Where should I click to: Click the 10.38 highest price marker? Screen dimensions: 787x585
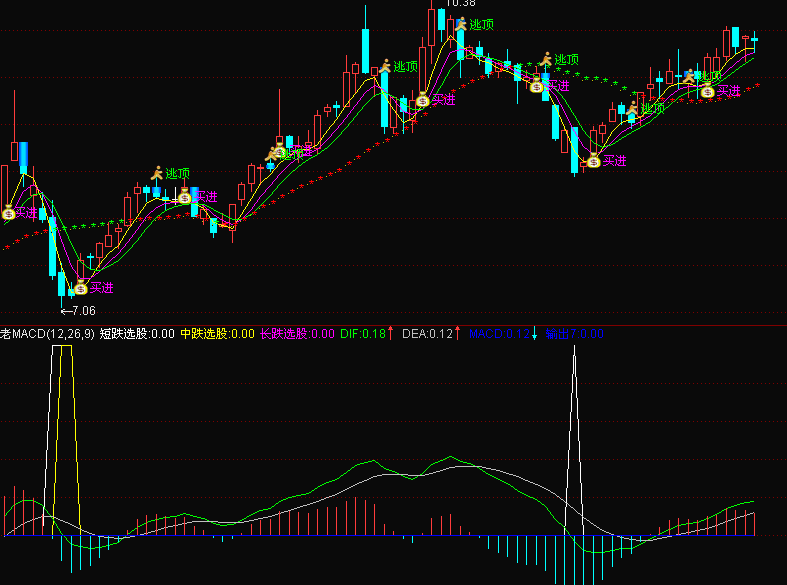tap(460, 4)
